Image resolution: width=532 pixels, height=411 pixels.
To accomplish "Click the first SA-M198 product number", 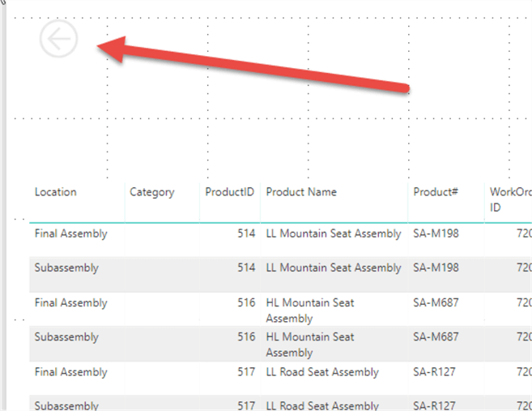I will pos(436,233).
